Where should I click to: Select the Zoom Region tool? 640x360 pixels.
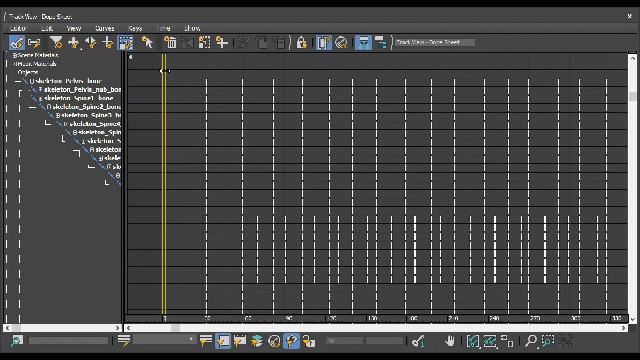(548, 341)
